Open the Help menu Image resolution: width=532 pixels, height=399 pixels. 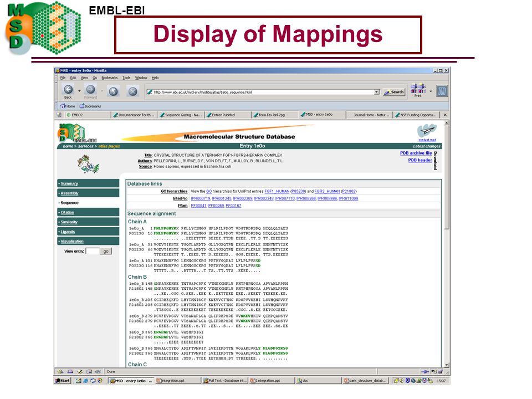(155, 78)
